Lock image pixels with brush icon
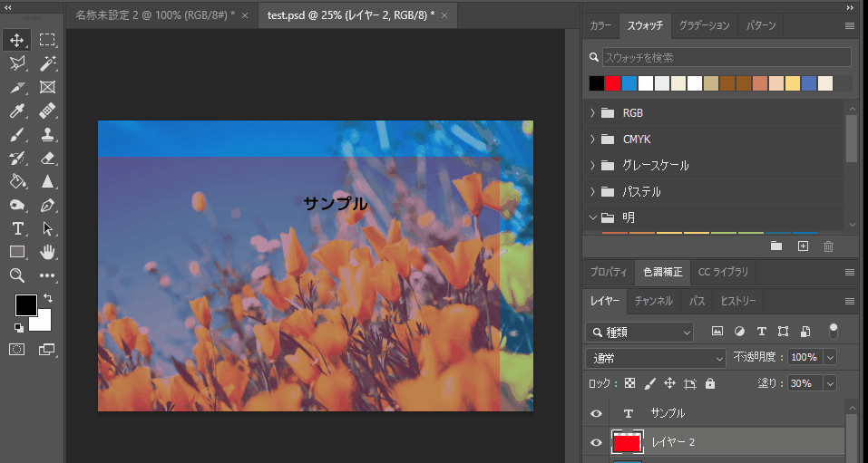The height and width of the screenshot is (463, 868). point(650,382)
